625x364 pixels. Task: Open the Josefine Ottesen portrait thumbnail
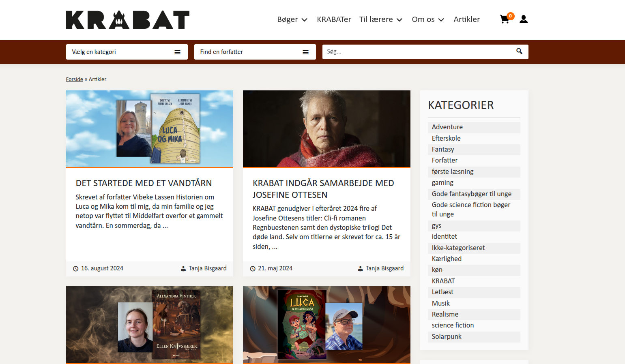point(326,129)
